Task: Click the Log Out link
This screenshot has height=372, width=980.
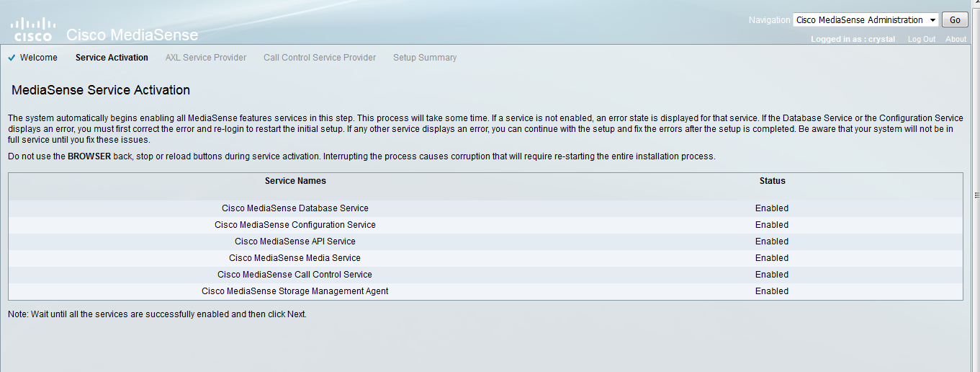Action: coord(921,40)
